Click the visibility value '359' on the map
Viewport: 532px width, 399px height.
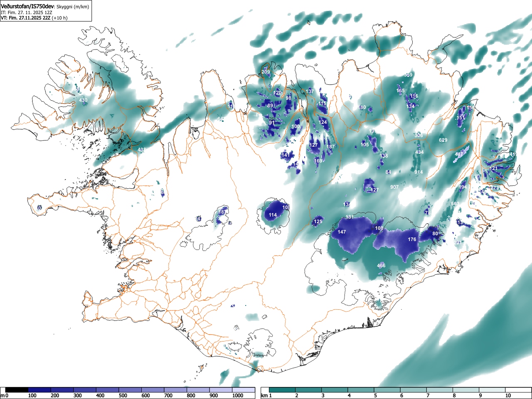409,75
